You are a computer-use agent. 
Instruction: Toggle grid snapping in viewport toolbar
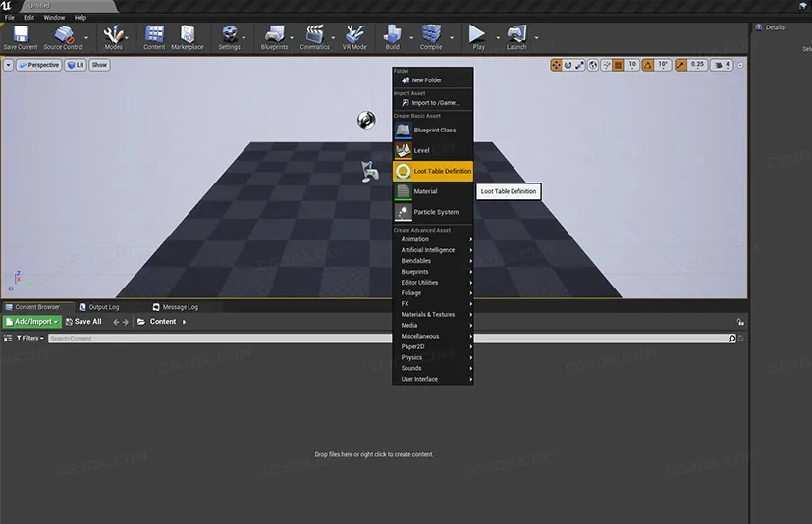[618, 65]
